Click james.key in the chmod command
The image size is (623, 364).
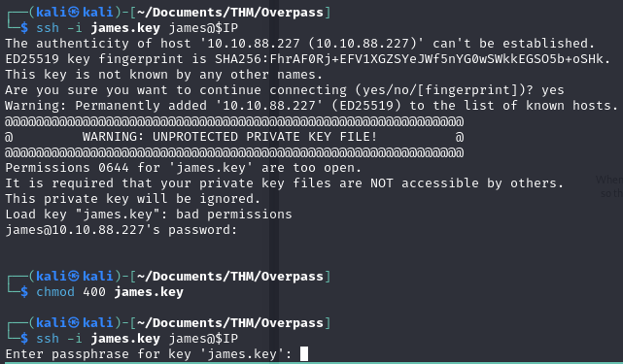point(149,292)
